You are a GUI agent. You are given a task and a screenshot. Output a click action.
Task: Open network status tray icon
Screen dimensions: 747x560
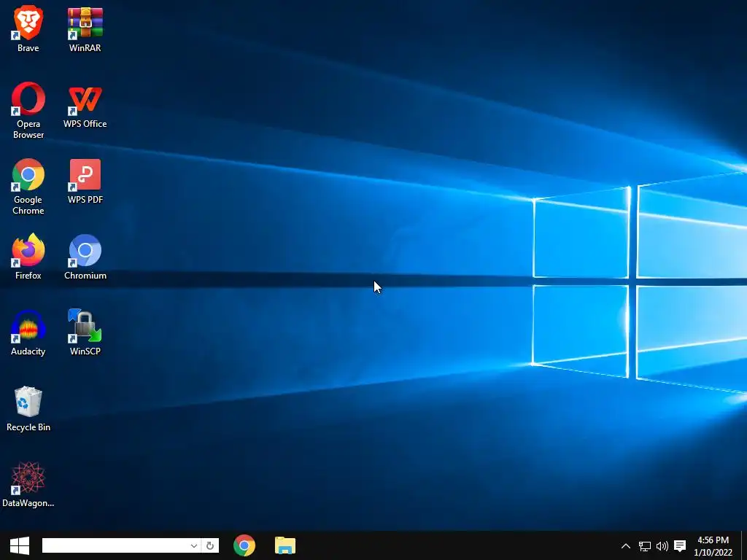pos(645,546)
